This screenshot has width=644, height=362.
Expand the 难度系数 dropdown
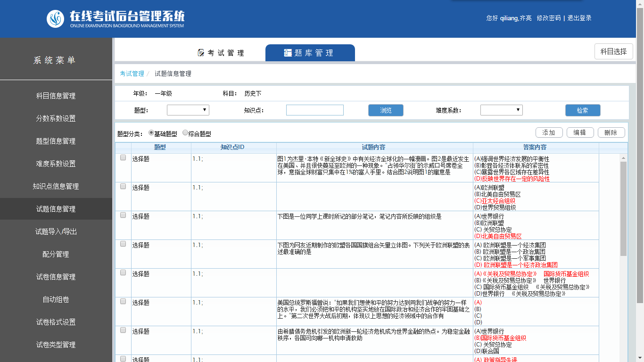coord(501,110)
